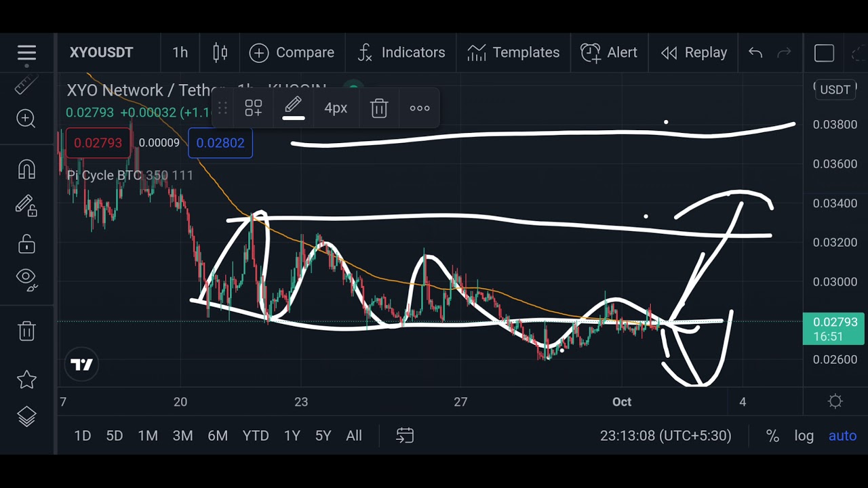The height and width of the screenshot is (488, 868).
Task: Toggle stay in drawing mode pencil-lock
Action: pyautogui.click(x=26, y=205)
